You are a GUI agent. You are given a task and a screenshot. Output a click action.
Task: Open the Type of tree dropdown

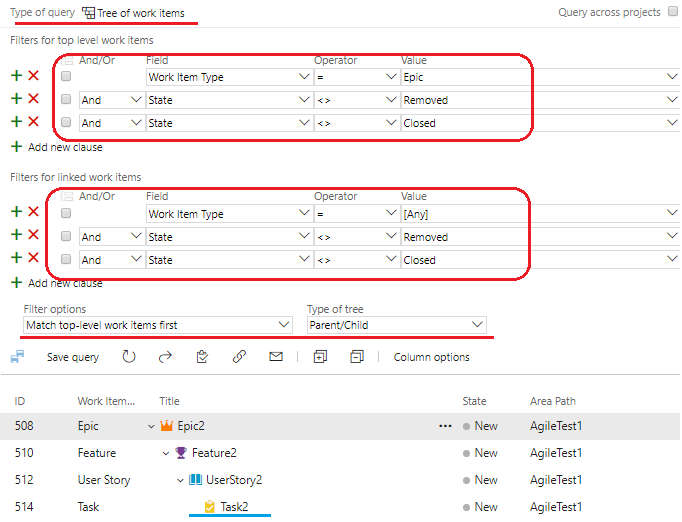pos(396,325)
